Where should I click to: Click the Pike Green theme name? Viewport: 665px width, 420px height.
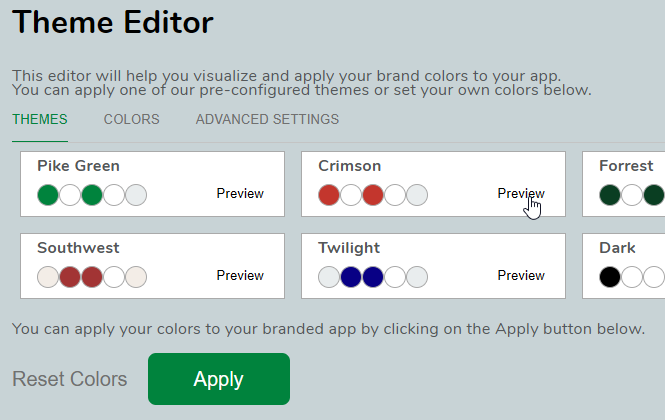click(x=78, y=166)
